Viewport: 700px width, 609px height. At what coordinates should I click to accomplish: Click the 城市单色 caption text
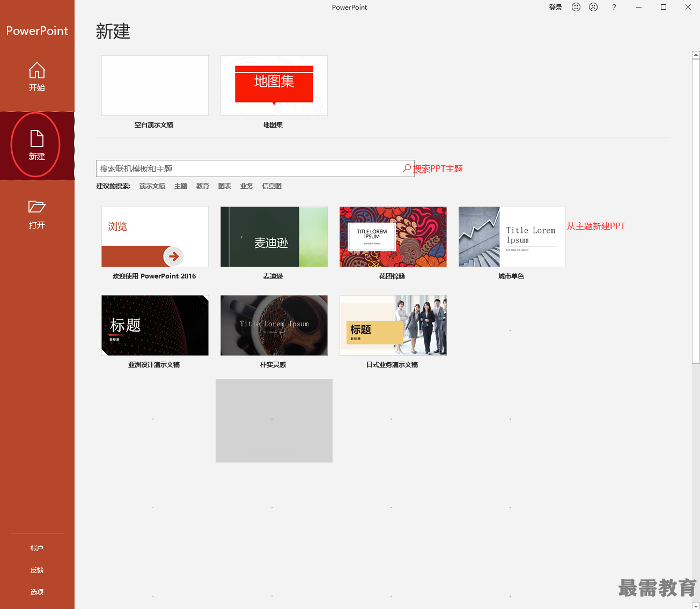coord(511,276)
